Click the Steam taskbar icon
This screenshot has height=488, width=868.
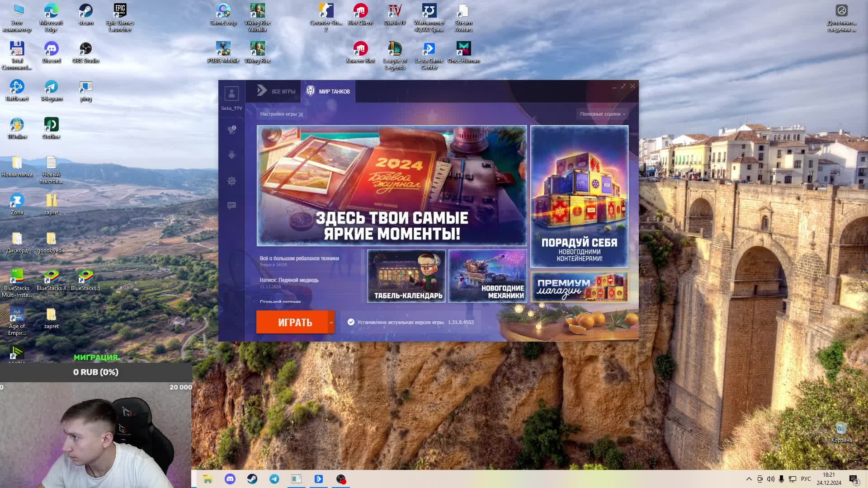click(252, 479)
